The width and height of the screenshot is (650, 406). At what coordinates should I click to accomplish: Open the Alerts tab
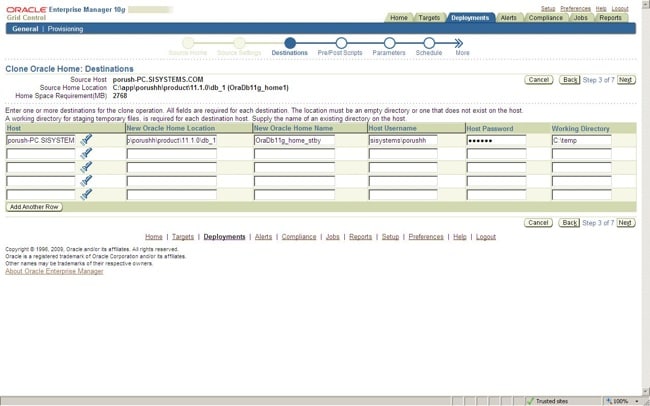(508, 18)
